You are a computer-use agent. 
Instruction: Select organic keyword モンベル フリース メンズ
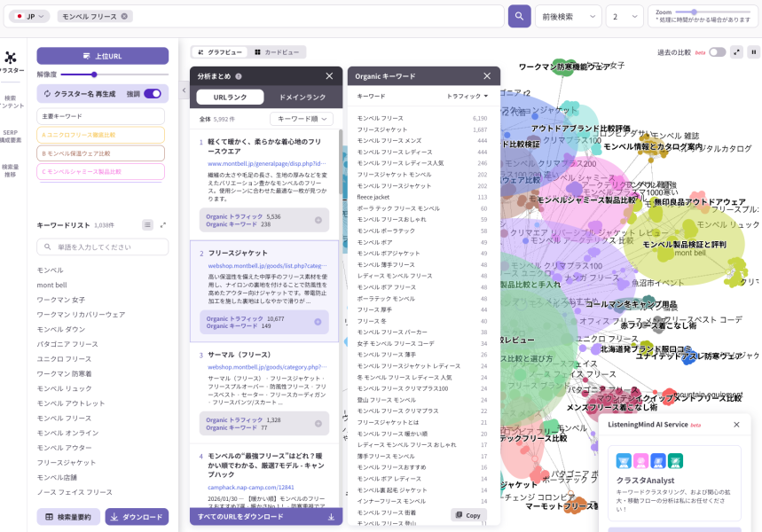coord(389,140)
